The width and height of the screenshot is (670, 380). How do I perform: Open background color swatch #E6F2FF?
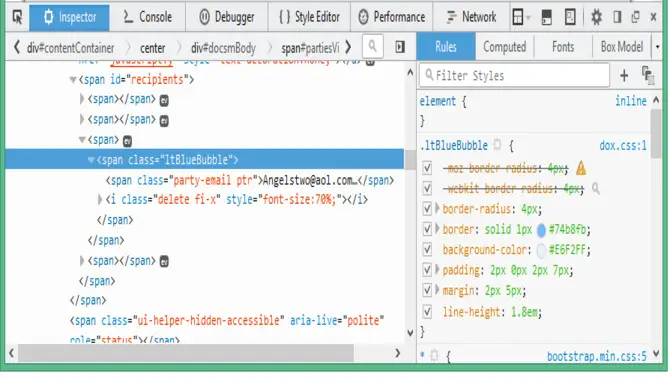[541, 250]
